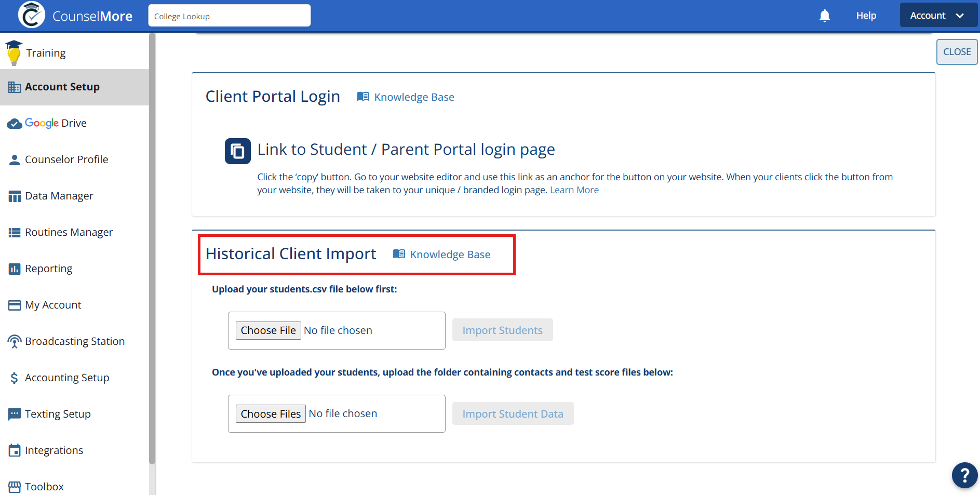Open Texting Setup
The width and height of the screenshot is (980, 495).
click(x=74, y=414)
